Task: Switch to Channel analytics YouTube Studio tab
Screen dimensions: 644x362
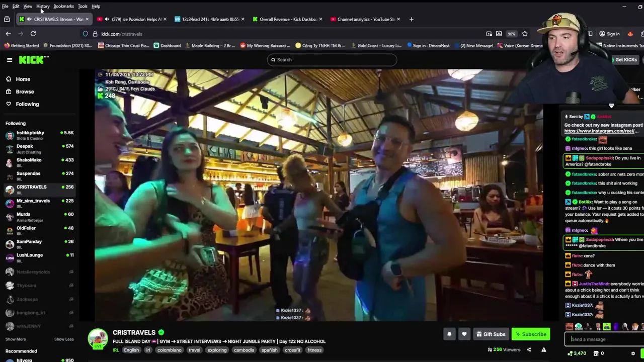Action: (x=366, y=19)
